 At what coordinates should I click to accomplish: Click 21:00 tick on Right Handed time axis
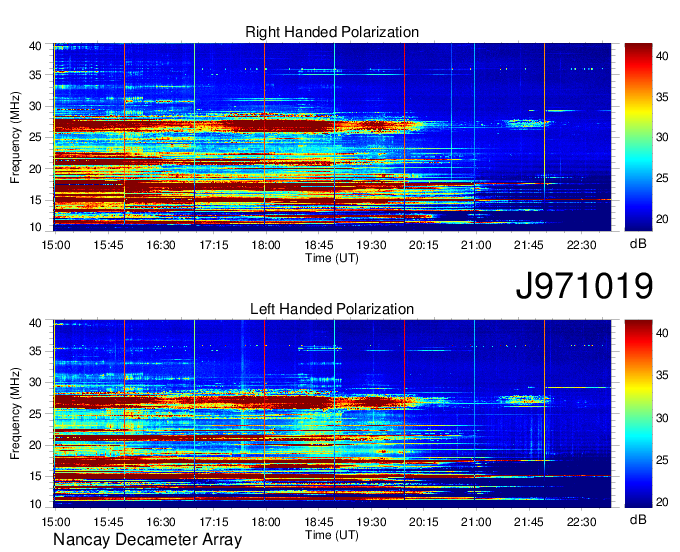pyautogui.click(x=476, y=245)
